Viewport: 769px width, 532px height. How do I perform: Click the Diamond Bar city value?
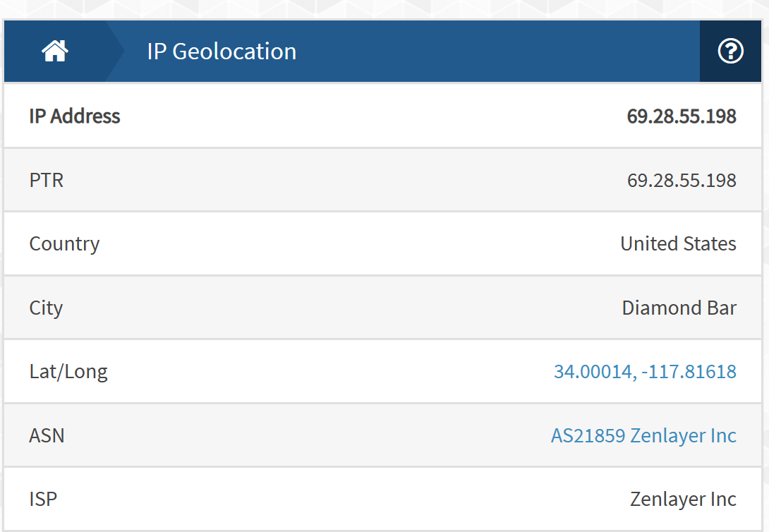679,308
